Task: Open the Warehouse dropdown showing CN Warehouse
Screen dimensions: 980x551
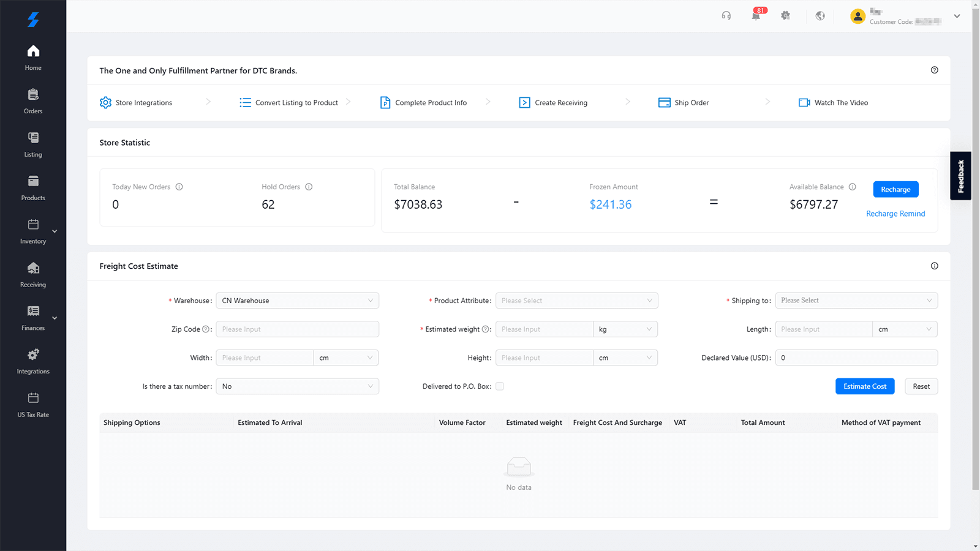Action: 297,301
